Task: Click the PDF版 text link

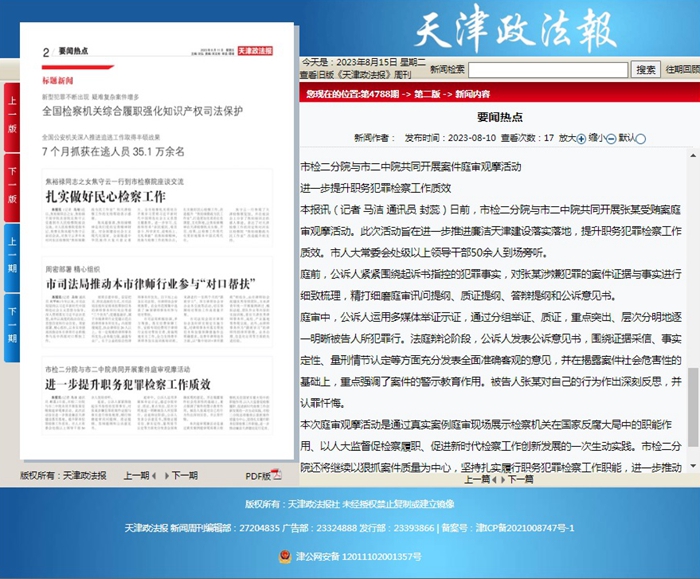Action: [258, 476]
